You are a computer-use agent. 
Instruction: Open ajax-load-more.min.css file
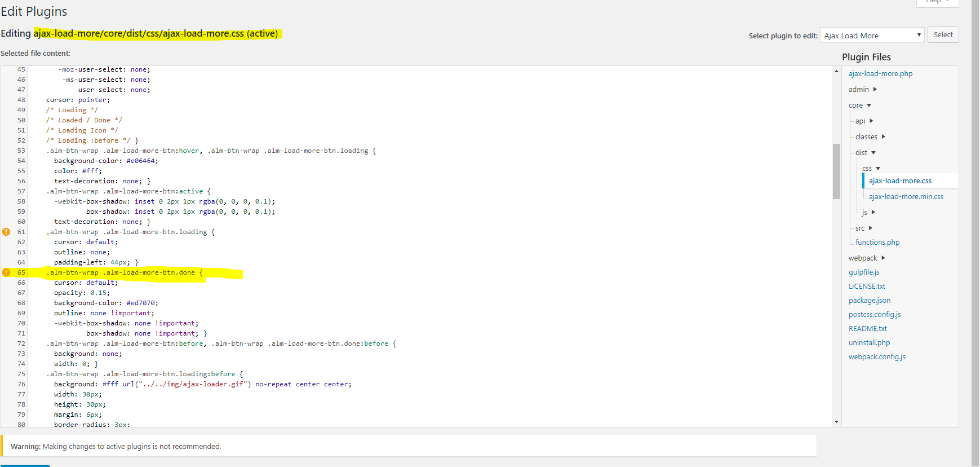906,197
